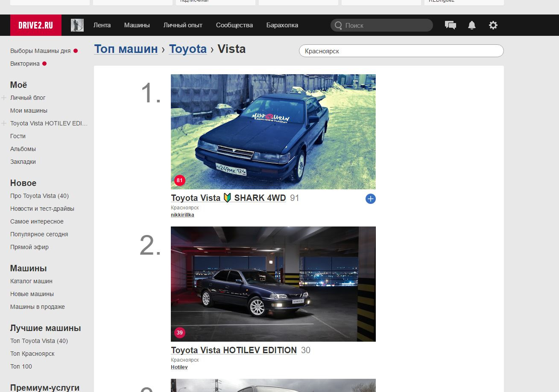The width and height of the screenshot is (559, 392).
Task: Open the Сообщества menu item
Action: 234,25
